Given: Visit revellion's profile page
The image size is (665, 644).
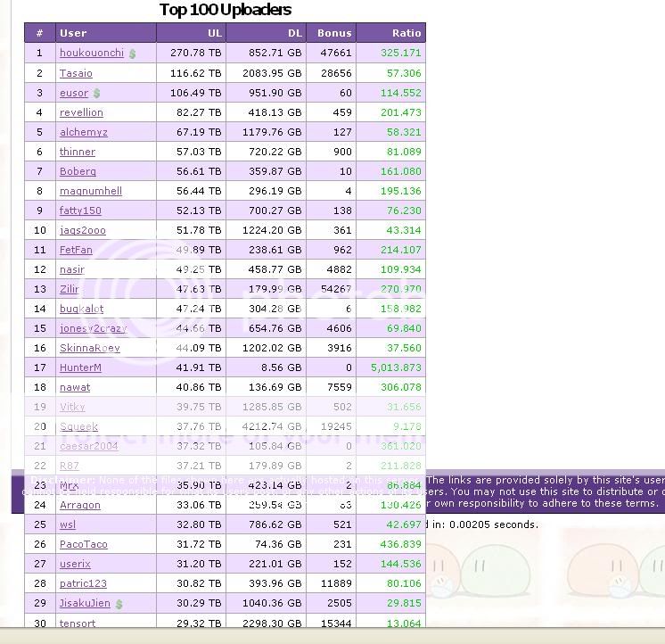Looking at the screenshot, I should point(81,112).
